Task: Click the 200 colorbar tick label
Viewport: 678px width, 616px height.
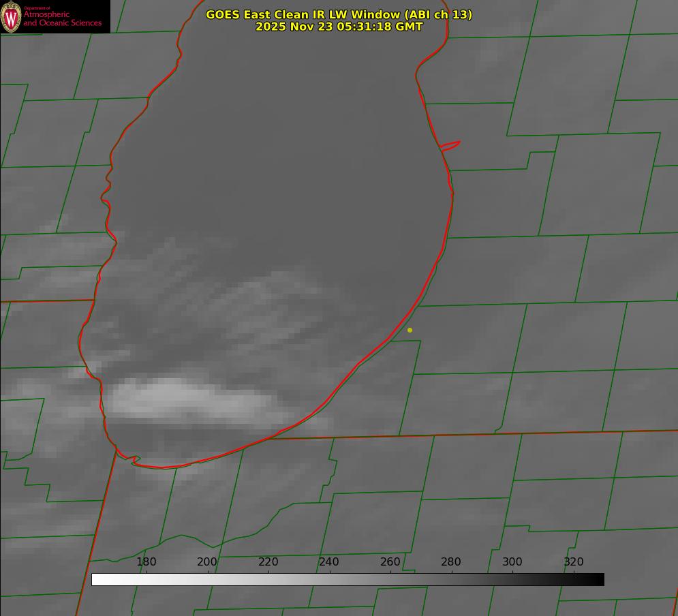Action: [x=207, y=562]
